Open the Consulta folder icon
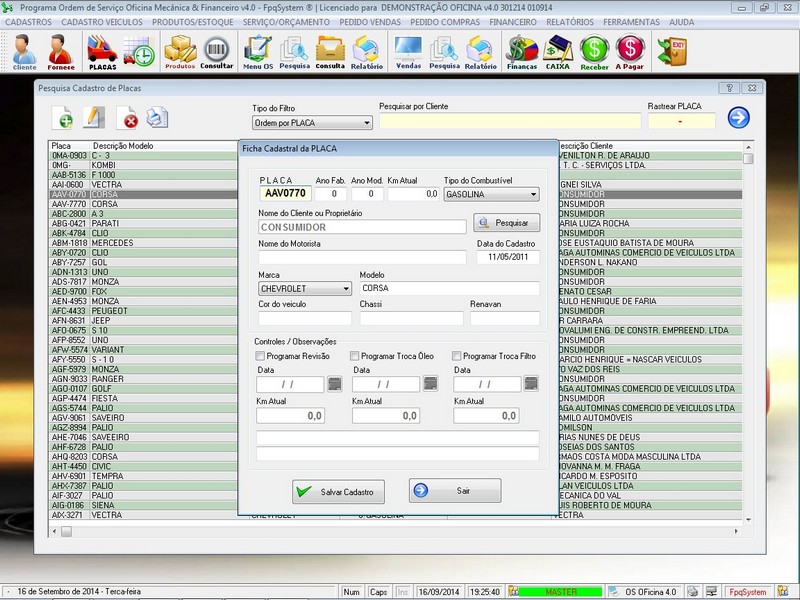Screen dimensions: 800x600 pos(330,52)
